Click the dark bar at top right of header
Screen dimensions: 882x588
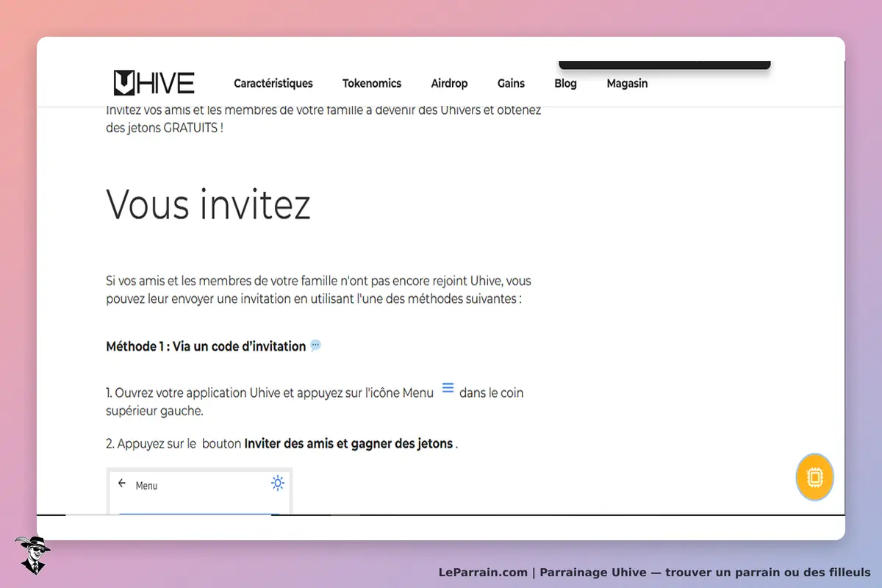coord(664,65)
